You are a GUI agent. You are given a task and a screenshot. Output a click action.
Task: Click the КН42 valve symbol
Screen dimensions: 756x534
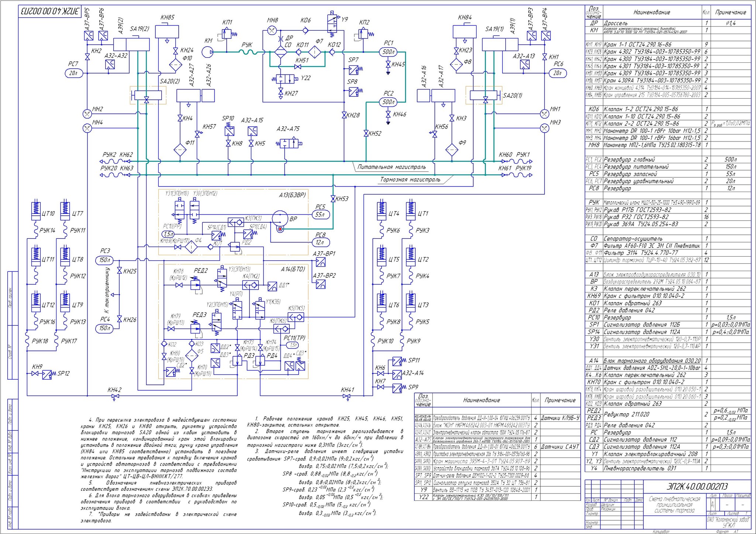tap(114, 396)
